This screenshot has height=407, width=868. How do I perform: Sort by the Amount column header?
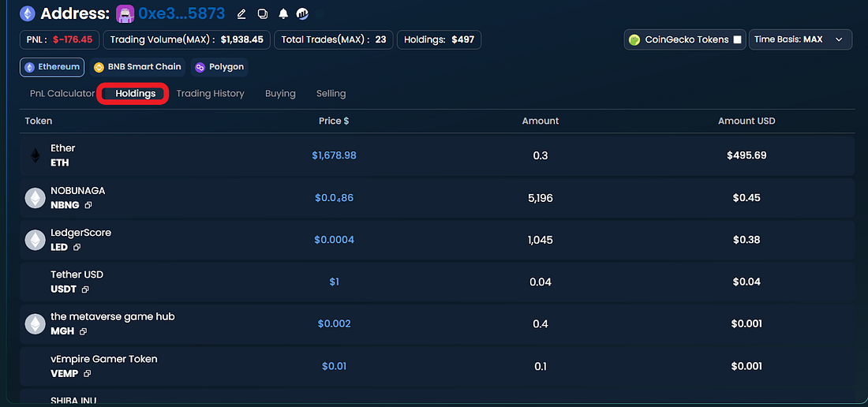pos(541,121)
